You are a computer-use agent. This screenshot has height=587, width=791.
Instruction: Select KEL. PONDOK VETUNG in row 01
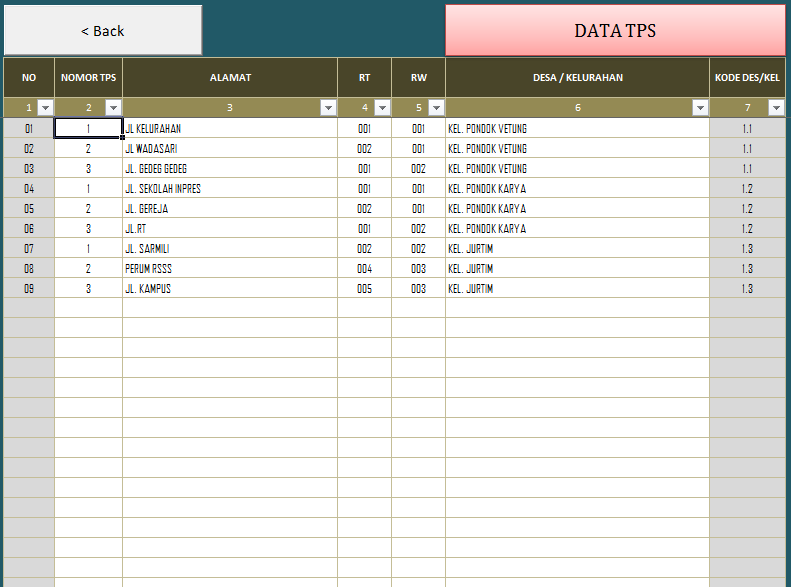click(578, 129)
